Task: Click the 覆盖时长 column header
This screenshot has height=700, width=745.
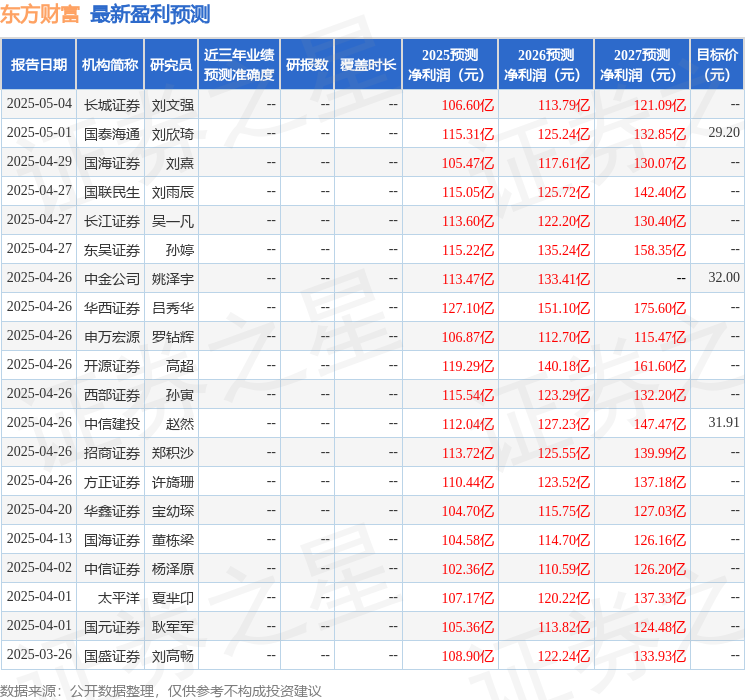Action: (x=368, y=65)
